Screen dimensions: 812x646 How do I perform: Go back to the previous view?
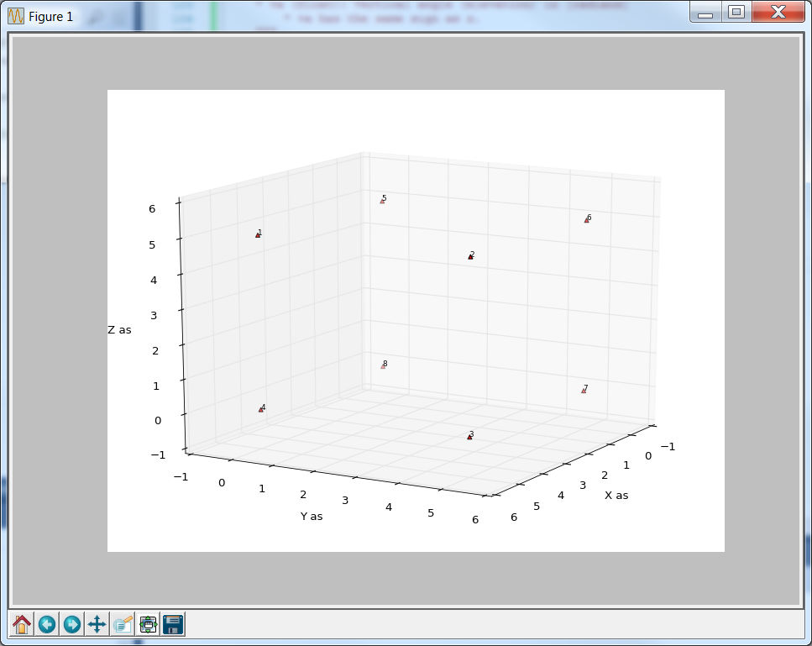(47, 624)
